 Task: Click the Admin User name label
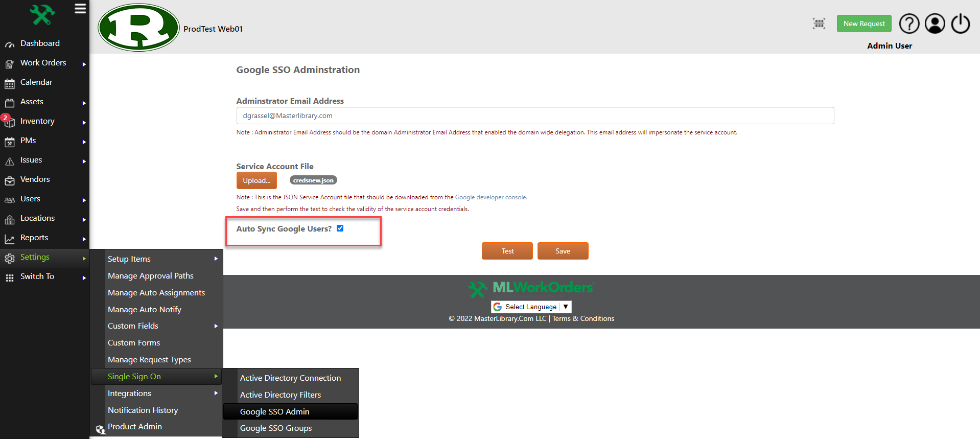click(x=890, y=45)
